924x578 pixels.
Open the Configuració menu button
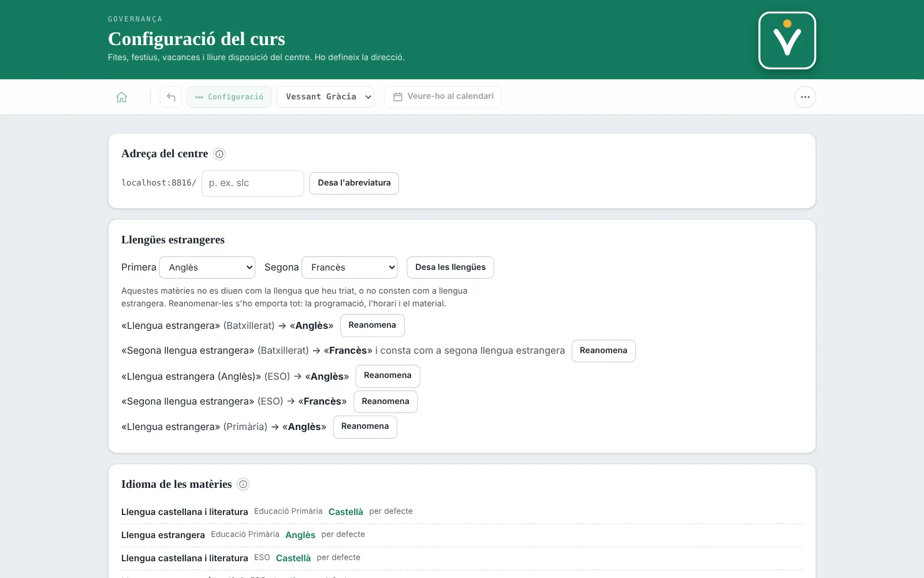coord(229,97)
